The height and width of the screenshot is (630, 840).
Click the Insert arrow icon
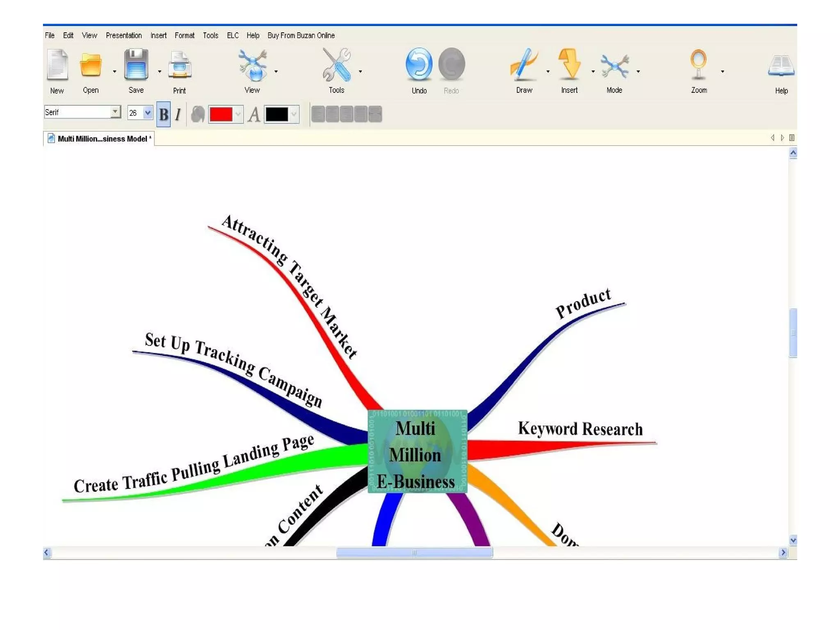click(x=569, y=64)
